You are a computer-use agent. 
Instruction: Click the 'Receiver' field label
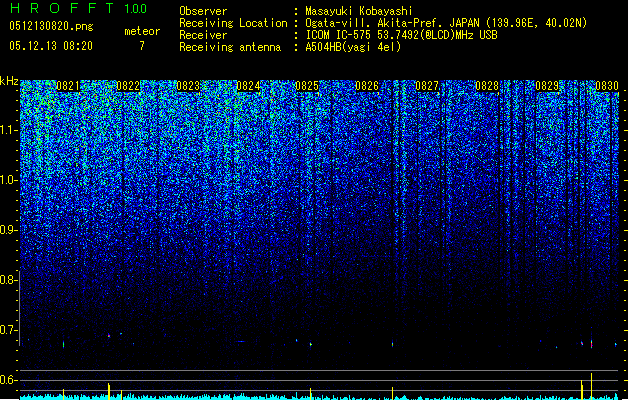coord(203,35)
